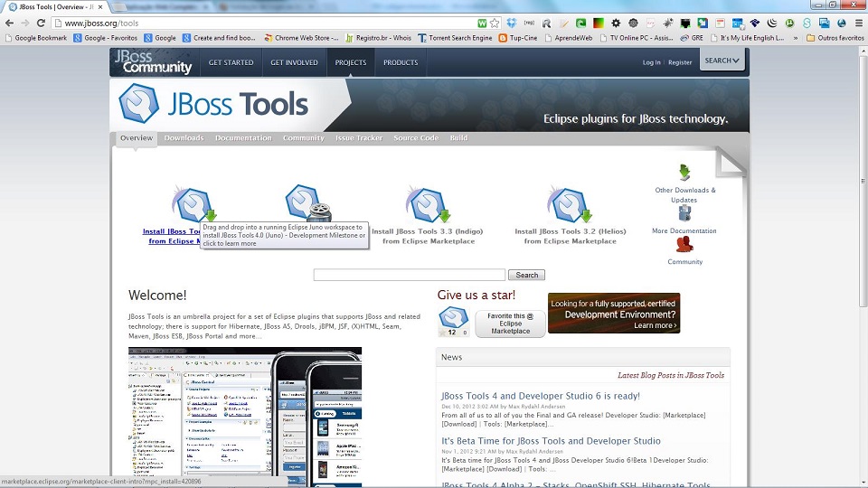This screenshot has height=488, width=868.
Task: Click development milestone wrench icon with film reel
Action: click(307, 202)
